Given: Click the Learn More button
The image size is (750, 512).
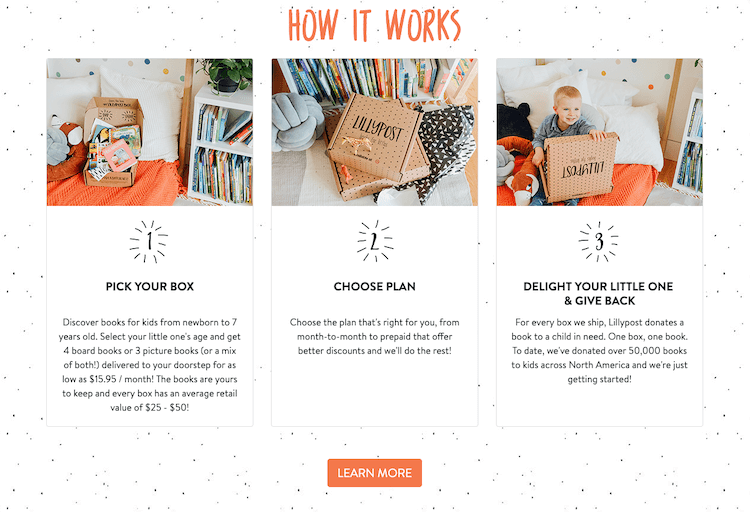Looking at the screenshot, I should [375, 473].
